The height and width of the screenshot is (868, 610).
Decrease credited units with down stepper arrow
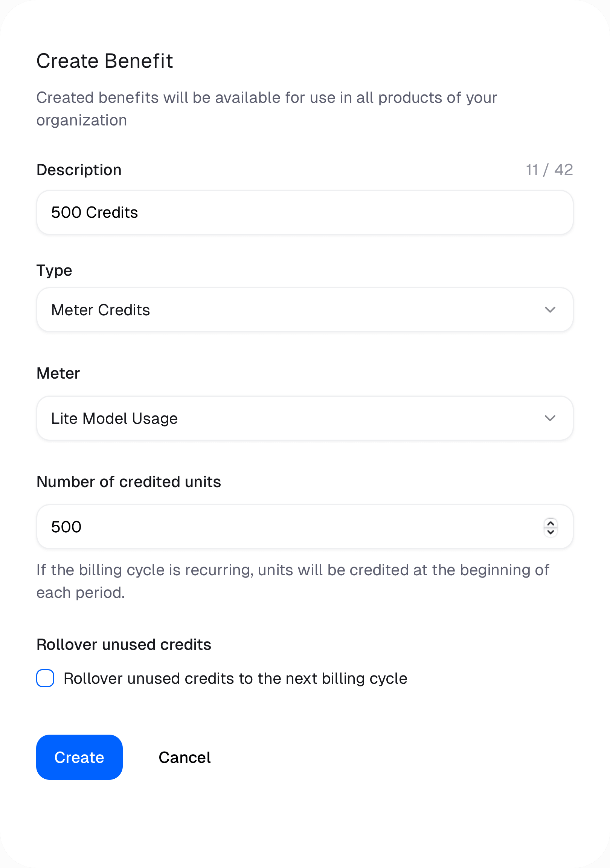pyautogui.click(x=551, y=532)
